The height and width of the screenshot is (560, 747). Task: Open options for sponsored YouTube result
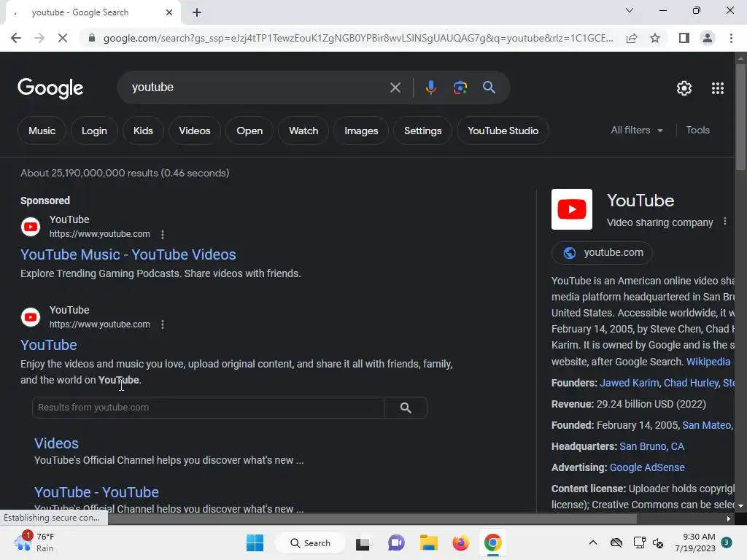163,234
